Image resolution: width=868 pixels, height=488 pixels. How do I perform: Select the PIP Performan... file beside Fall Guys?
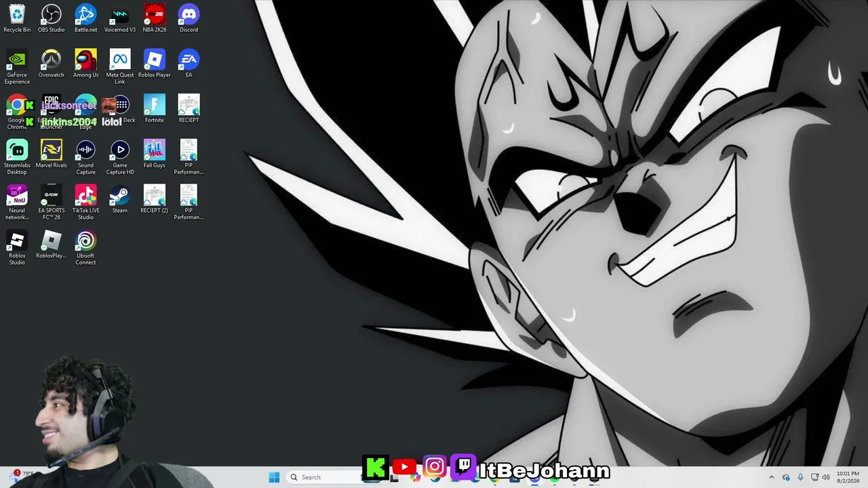point(189,158)
